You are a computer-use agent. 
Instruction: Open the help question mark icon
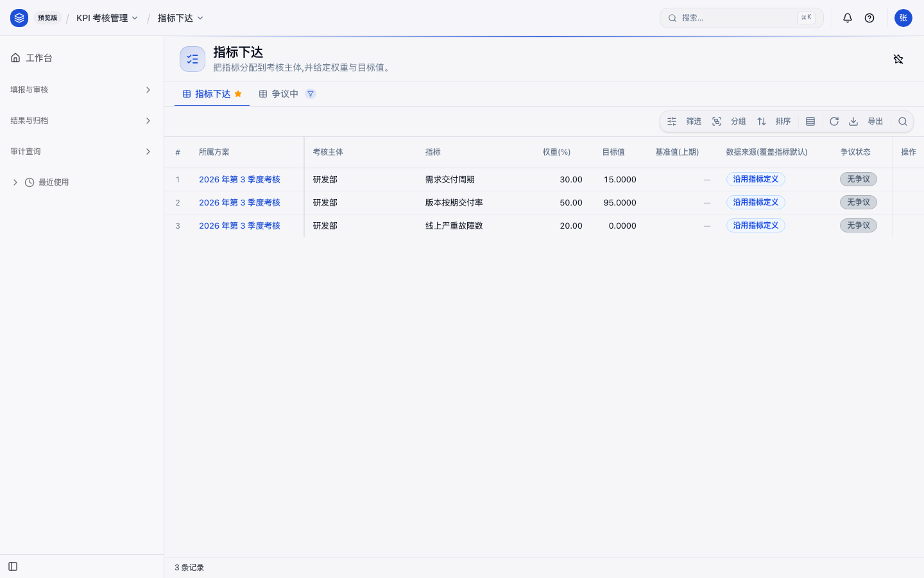coord(869,18)
